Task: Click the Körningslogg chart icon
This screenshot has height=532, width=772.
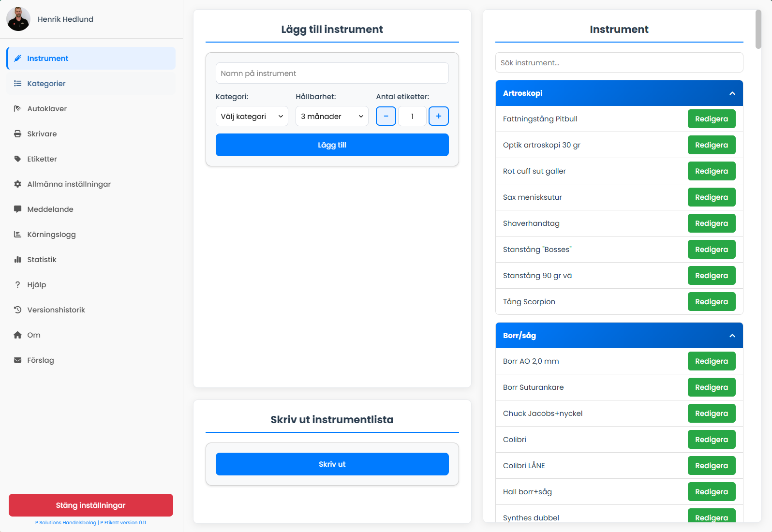Action: coord(17,235)
